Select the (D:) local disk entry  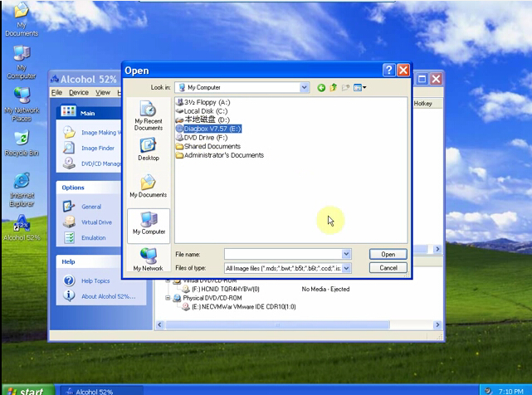pos(203,119)
